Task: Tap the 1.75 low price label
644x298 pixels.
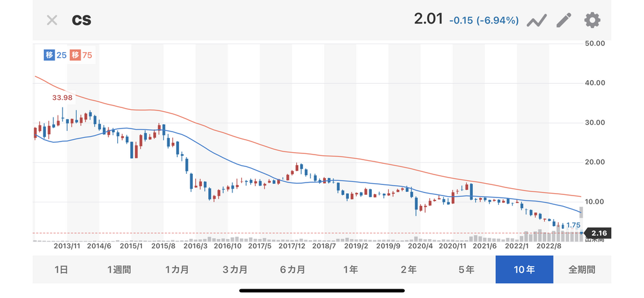Action: 573,225
